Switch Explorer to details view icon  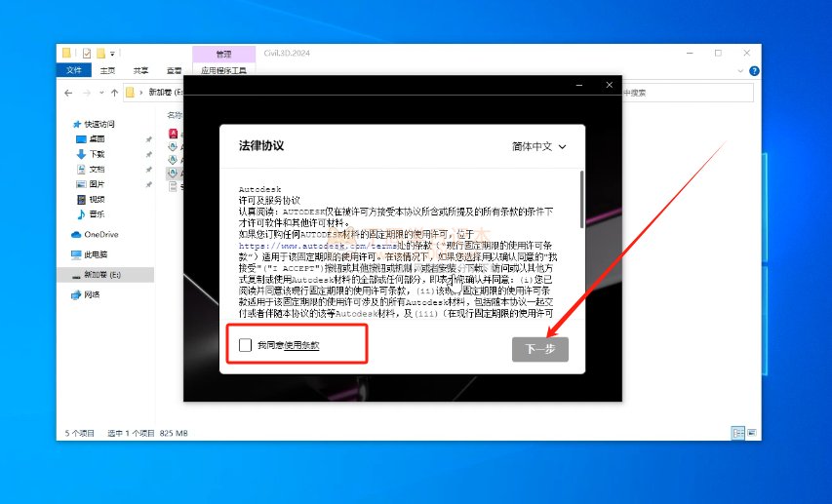coord(738,433)
